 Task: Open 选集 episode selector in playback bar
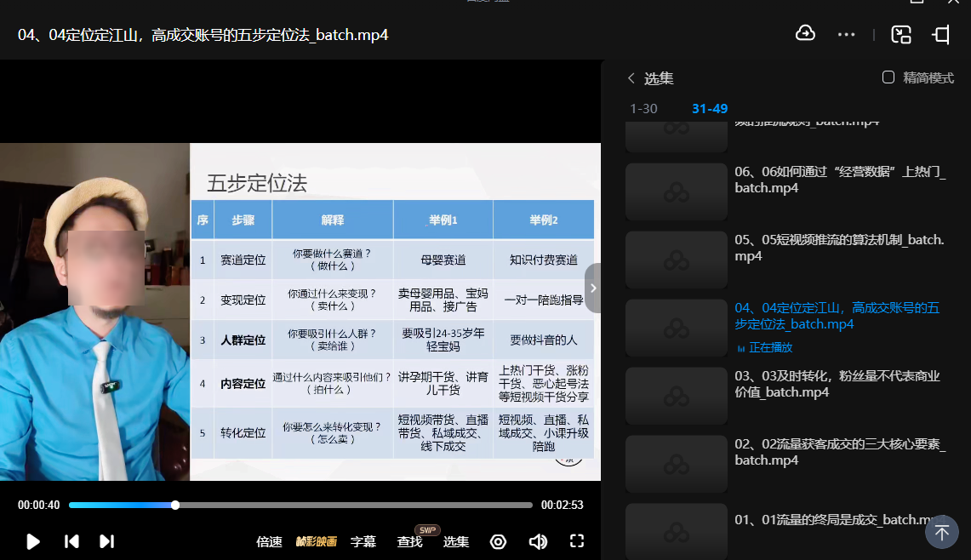[456, 541]
